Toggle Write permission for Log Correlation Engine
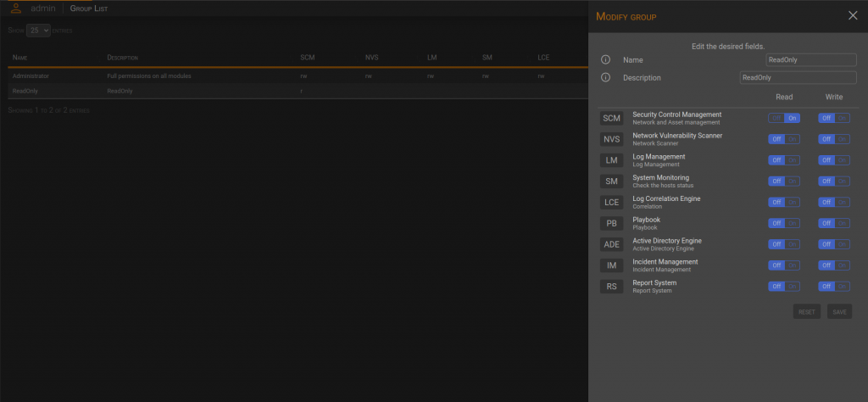The image size is (868, 402). [834, 202]
